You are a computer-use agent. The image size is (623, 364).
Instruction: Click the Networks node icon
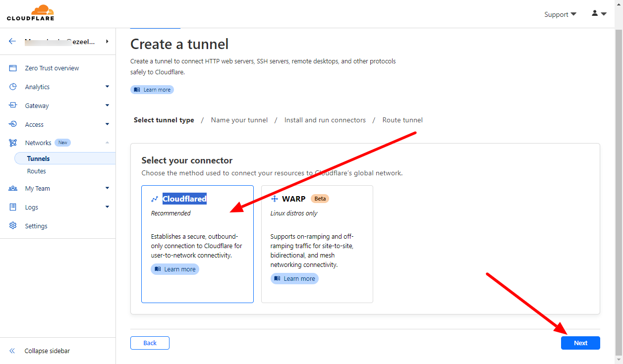tap(13, 143)
